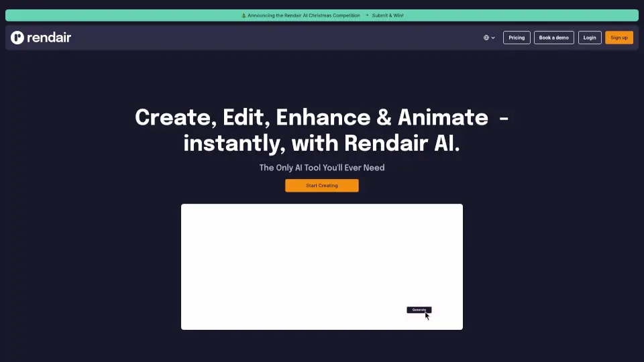Click the Start Creating button
Viewport: 644px width, 362px height.
[321, 186]
